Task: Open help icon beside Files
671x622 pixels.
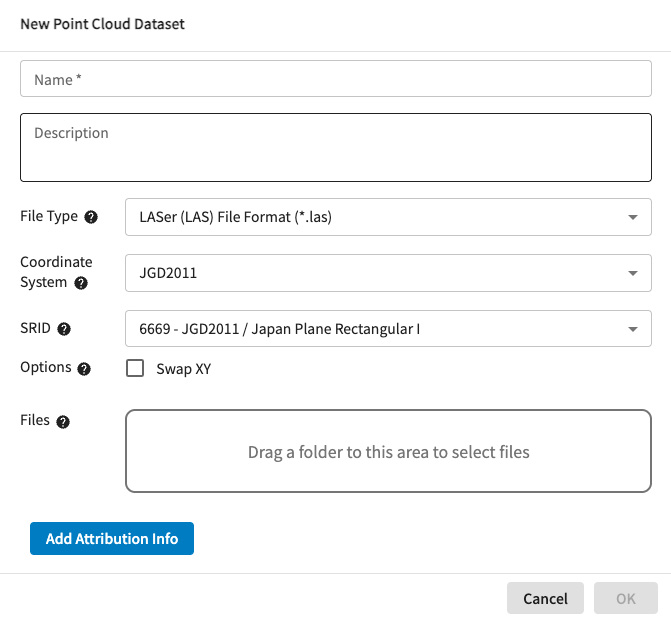Action: click(x=63, y=422)
